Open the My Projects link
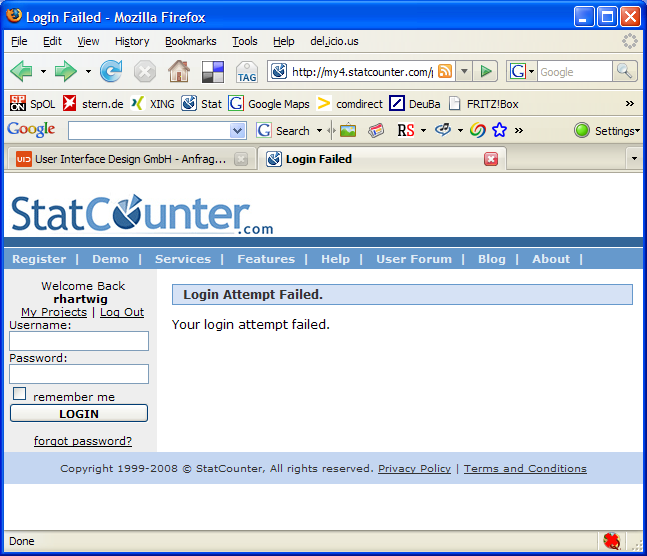Screen dimensions: 647x556 pyautogui.click(x=54, y=312)
